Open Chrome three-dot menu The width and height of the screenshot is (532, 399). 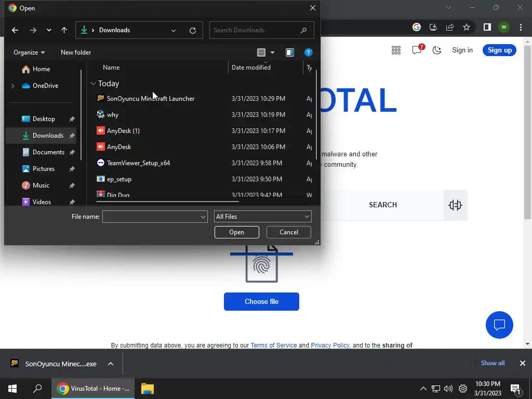521,27
